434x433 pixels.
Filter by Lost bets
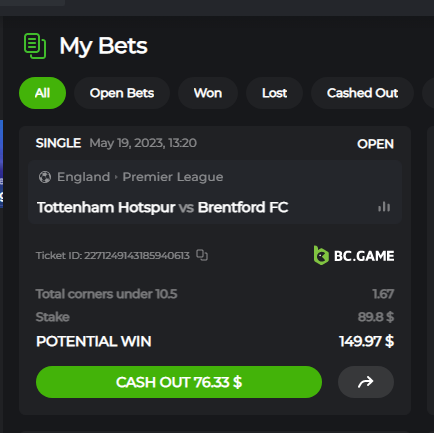point(274,93)
